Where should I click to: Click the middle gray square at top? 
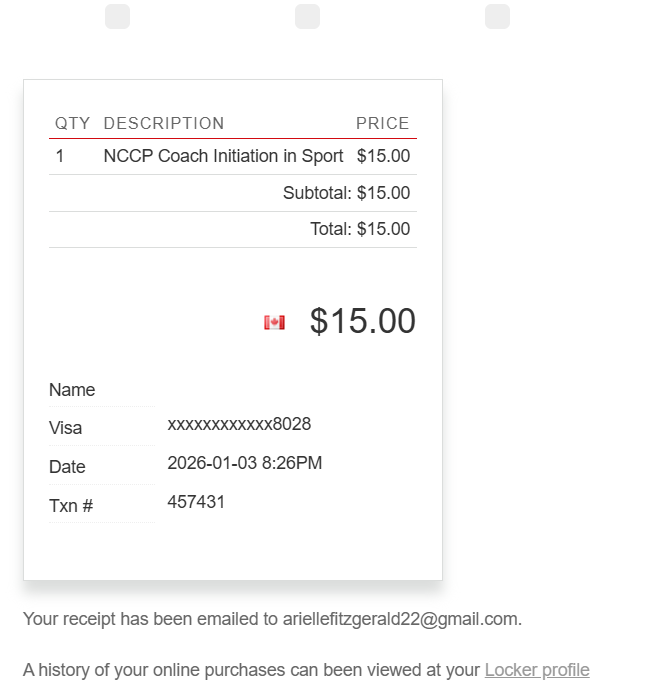(x=308, y=17)
